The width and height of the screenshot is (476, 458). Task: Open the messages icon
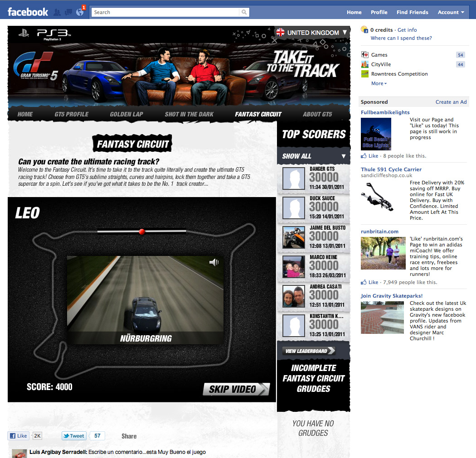(68, 12)
